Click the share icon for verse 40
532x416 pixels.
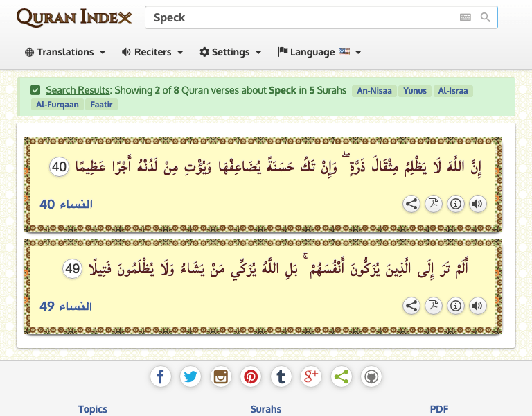[411, 204]
